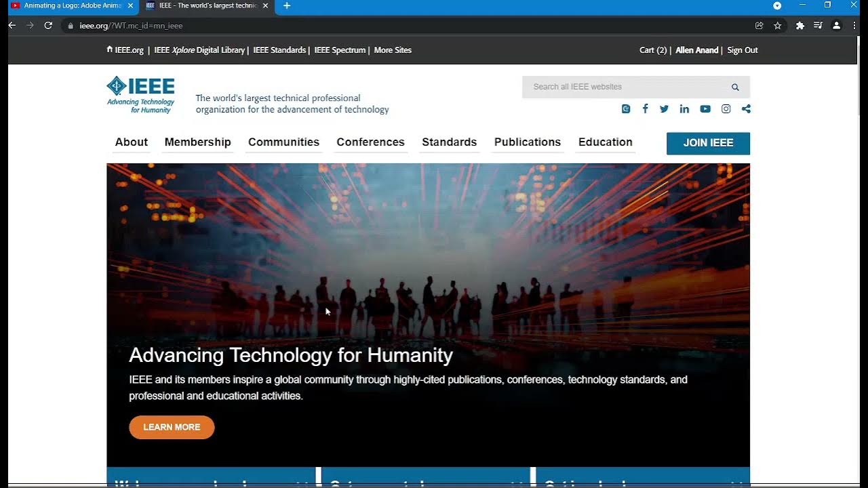Open the IEEE Standards top link

click(x=279, y=50)
